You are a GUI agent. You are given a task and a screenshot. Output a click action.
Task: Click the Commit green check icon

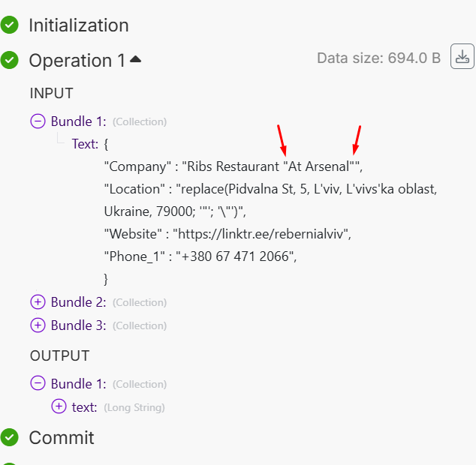[10, 437]
